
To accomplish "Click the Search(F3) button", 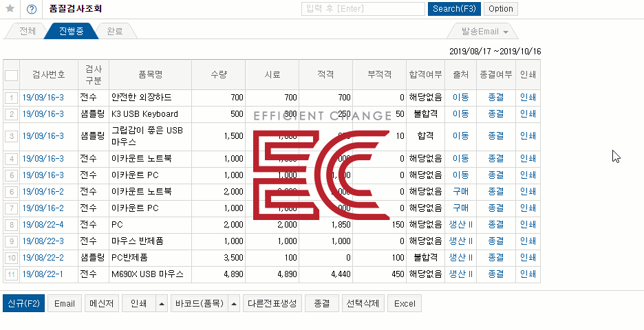I will coord(454,9).
